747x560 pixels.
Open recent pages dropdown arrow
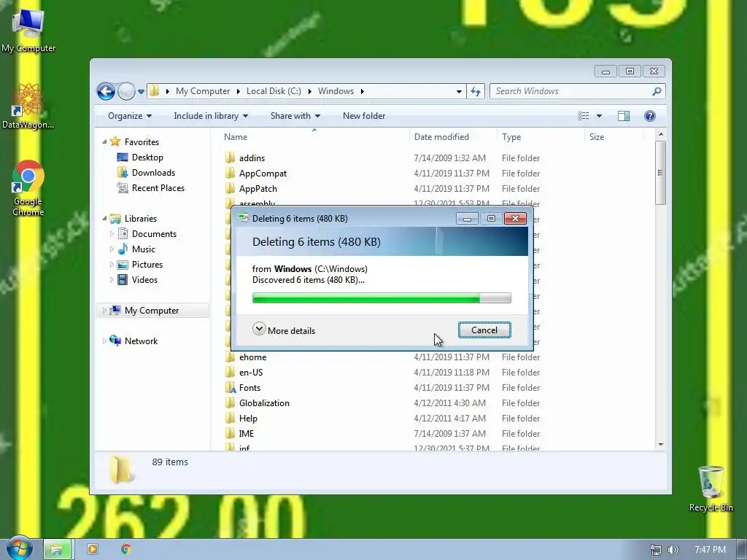tap(141, 91)
